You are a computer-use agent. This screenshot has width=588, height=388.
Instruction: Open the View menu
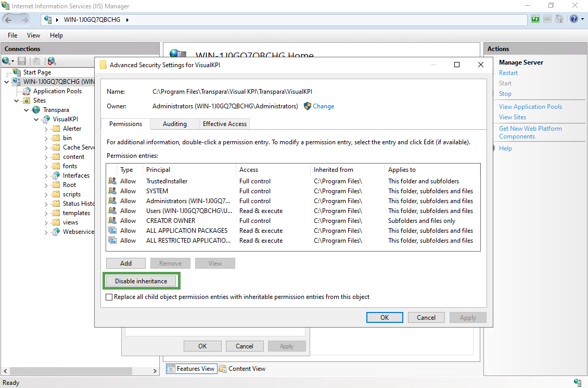click(33, 35)
